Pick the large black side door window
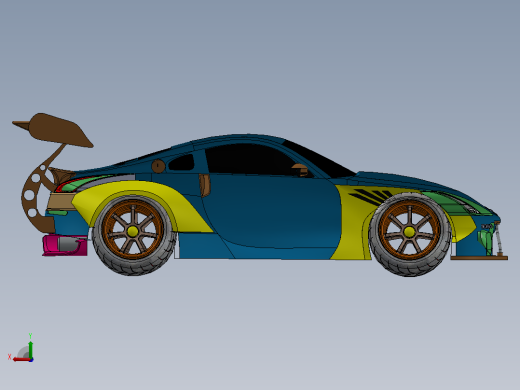 point(250,159)
